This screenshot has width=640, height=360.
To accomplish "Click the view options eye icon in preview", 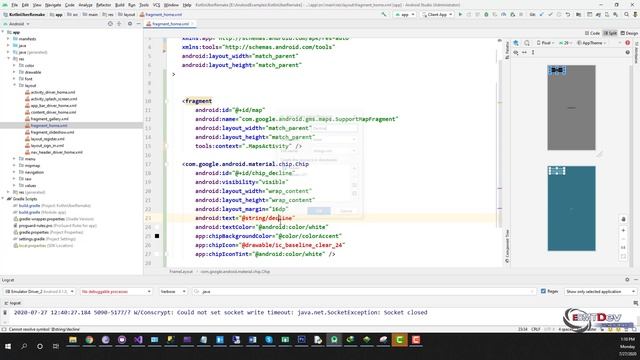I will click(x=516, y=52).
